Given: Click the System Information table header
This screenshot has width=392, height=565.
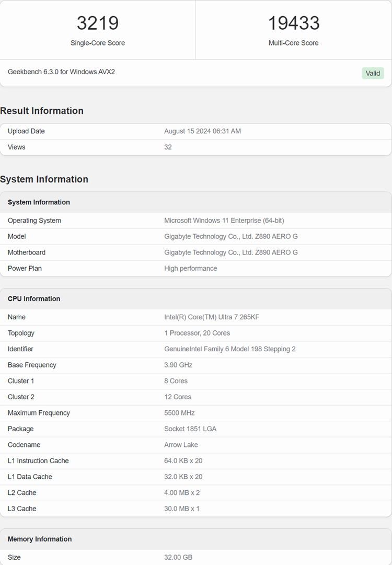Looking at the screenshot, I should tap(39, 202).
